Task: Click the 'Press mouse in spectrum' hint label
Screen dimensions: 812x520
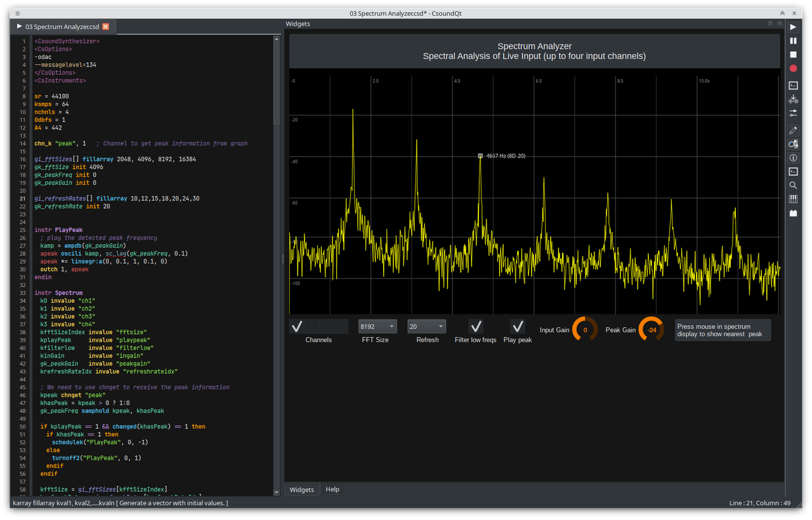Action: coord(723,330)
